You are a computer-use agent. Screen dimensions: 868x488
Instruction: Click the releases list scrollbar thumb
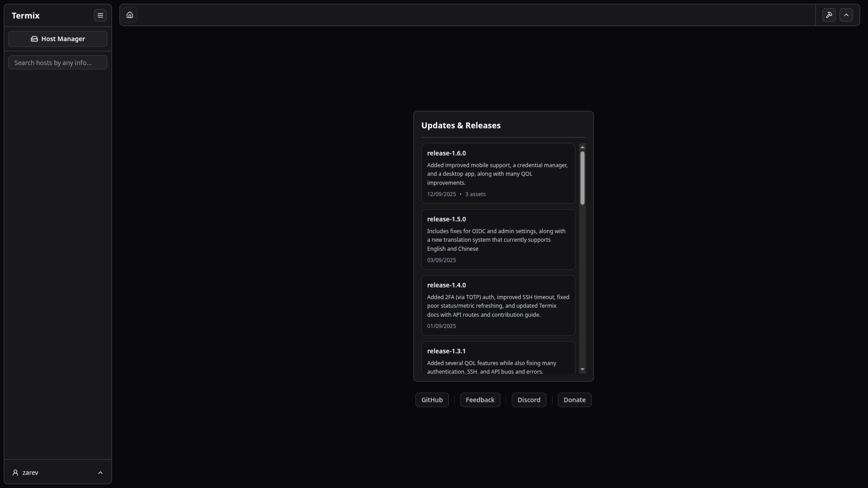(582, 178)
